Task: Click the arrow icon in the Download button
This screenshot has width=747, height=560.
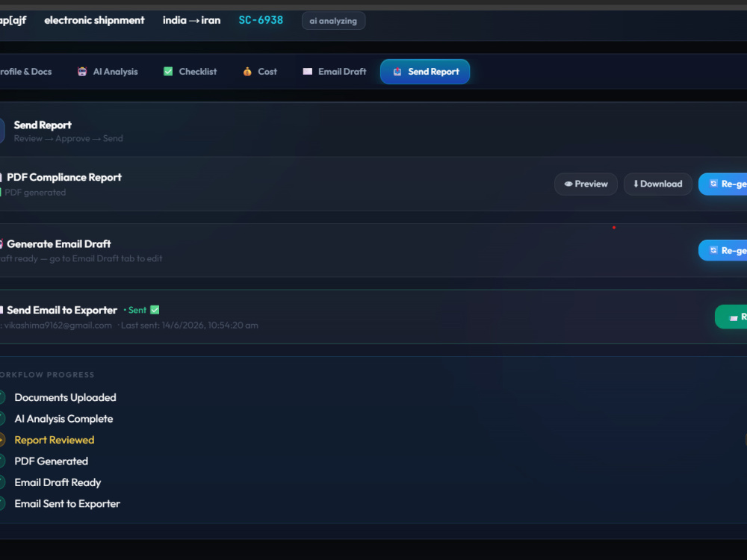Action: coord(636,184)
